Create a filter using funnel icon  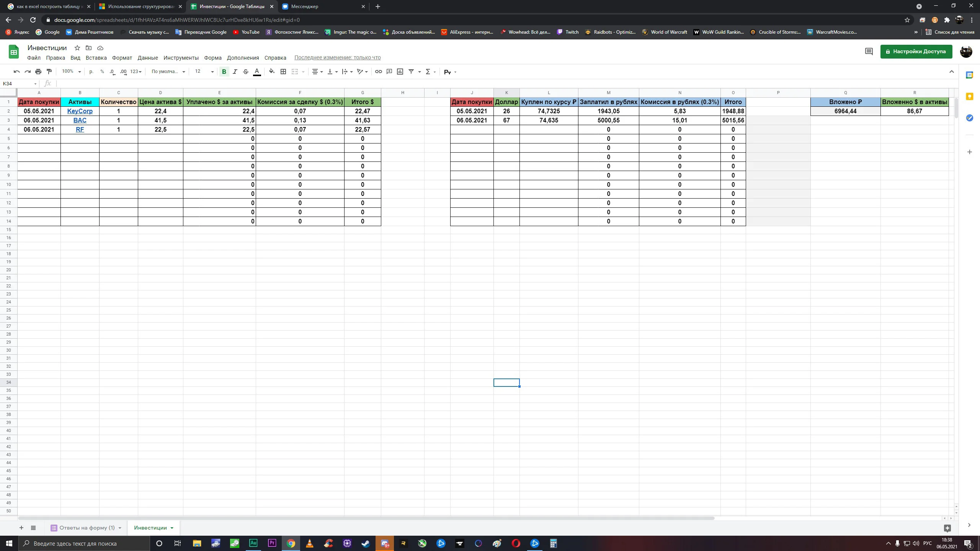tap(411, 72)
